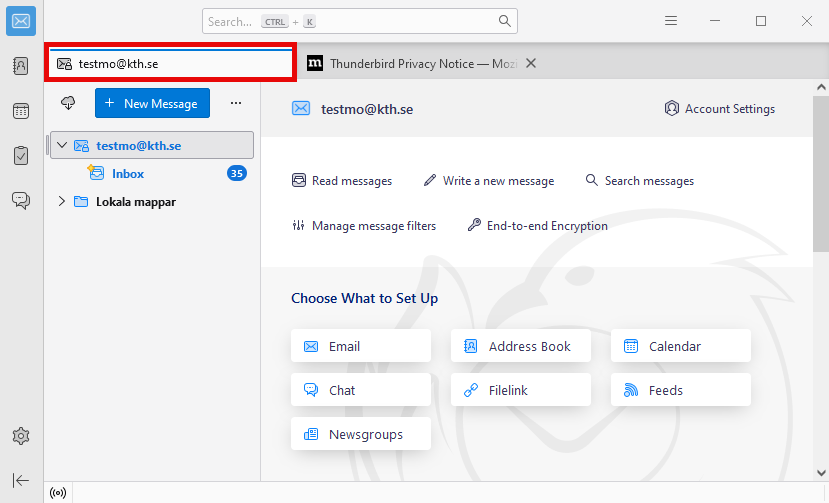Open Settings gear in bottom-left sidebar
The height and width of the screenshot is (503, 829).
(x=21, y=436)
